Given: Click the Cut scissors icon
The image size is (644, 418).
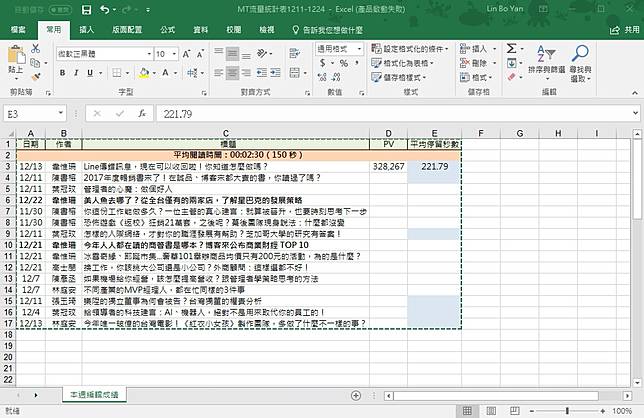Looking at the screenshot, I should tap(35, 47).
